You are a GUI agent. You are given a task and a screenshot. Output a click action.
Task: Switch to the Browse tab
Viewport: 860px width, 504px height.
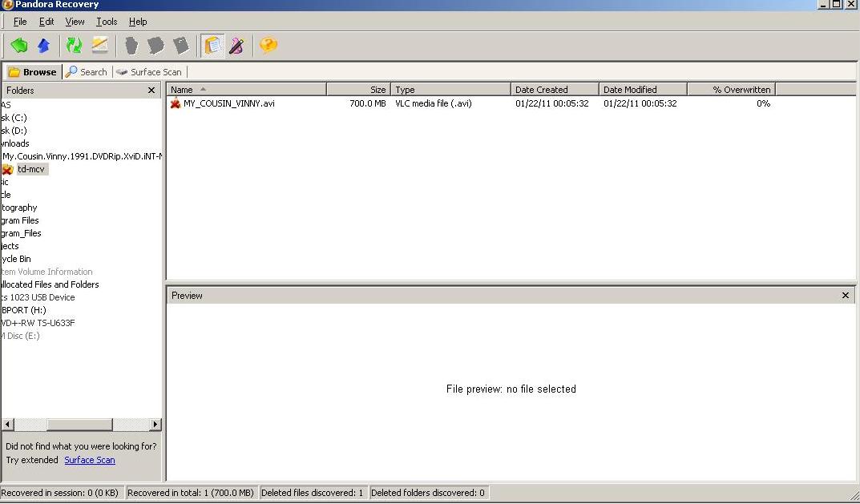pyautogui.click(x=33, y=72)
